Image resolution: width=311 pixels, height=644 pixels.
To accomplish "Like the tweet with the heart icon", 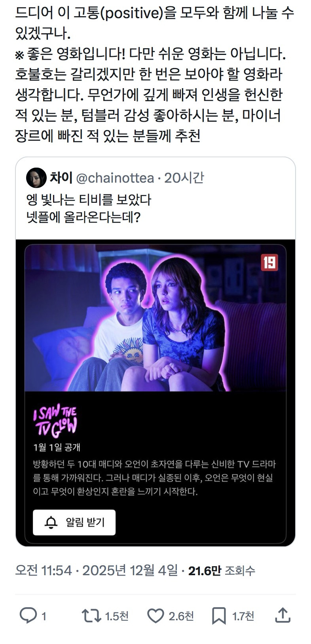I will [x=155, y=616].
